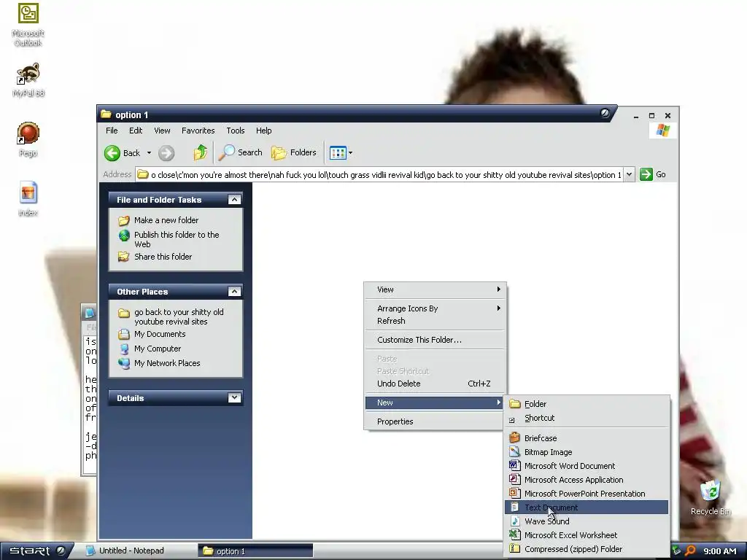Create new Compressed (zipped) Folder

[587, 548]
